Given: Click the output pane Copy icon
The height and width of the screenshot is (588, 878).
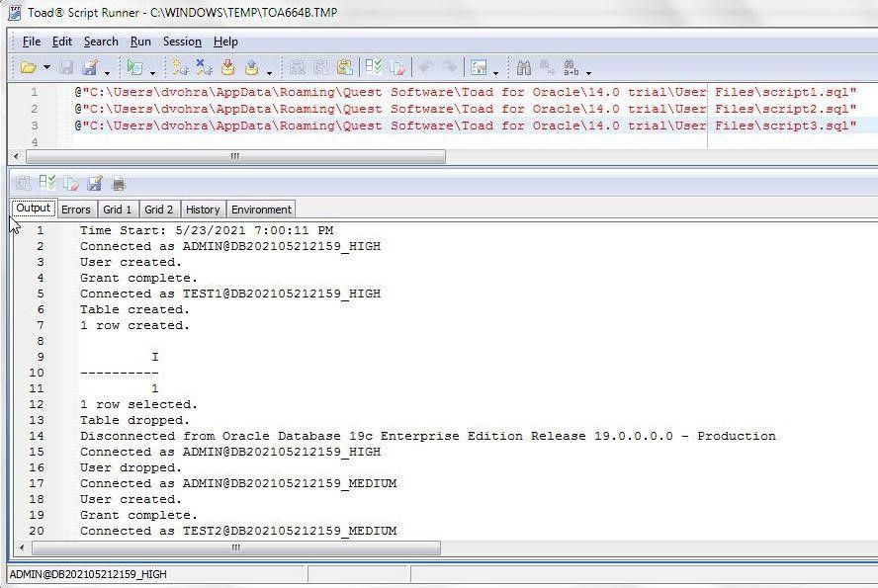Looking at the screenshot, I should click(x=24, y=183).
